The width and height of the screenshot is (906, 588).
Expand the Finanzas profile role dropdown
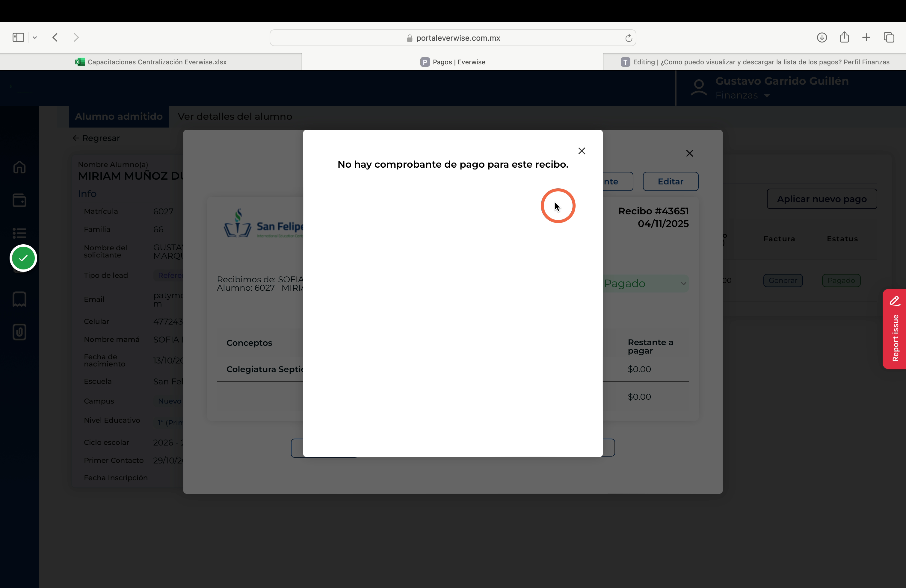pyautogui.click(x=742, y=96)
